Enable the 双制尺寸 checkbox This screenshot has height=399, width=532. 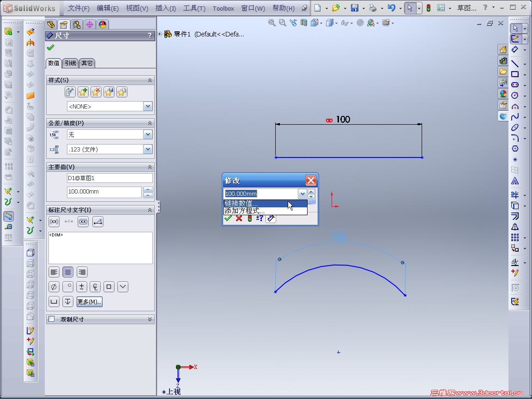(x=52, y=319)
